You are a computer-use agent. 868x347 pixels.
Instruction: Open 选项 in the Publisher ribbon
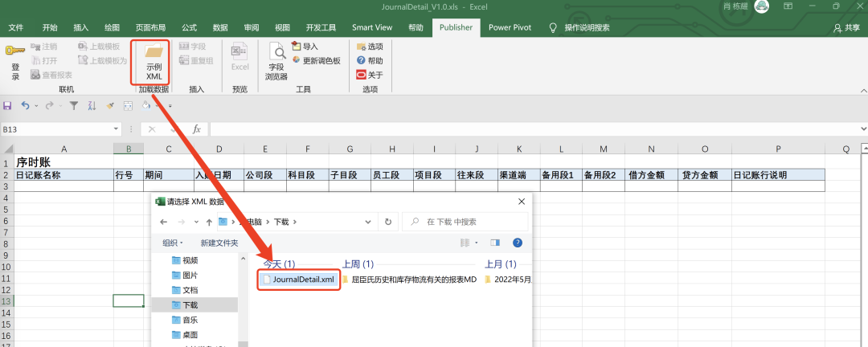[370, 47]
